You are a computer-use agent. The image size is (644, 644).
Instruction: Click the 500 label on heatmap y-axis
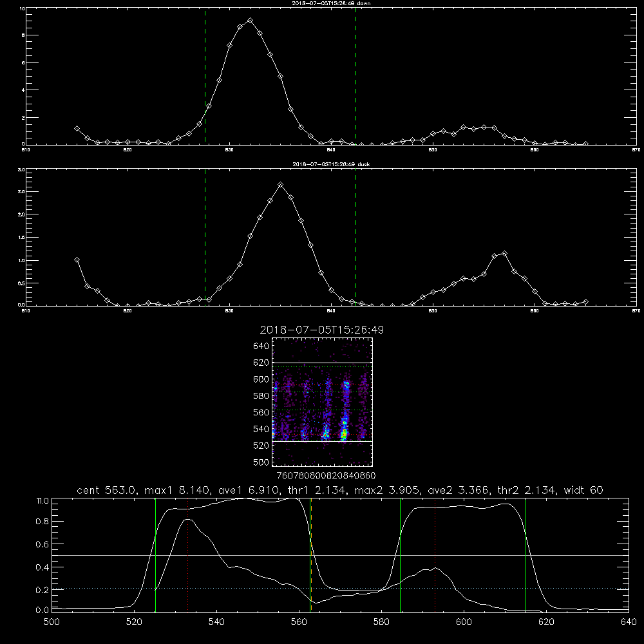click(261, 462)
